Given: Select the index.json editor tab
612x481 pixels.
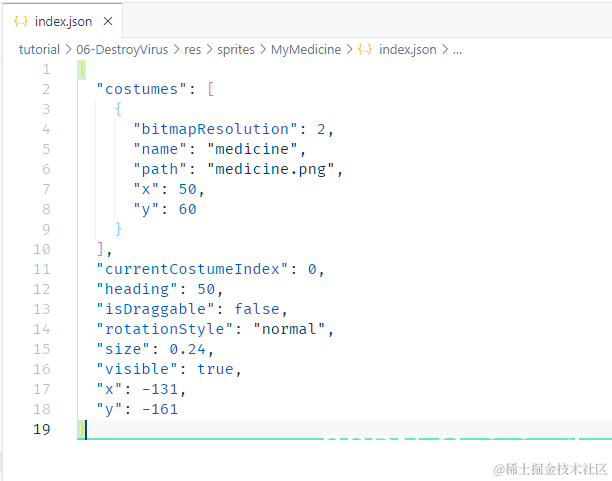Looking at the screenshot, I should (x=62, y=21).
